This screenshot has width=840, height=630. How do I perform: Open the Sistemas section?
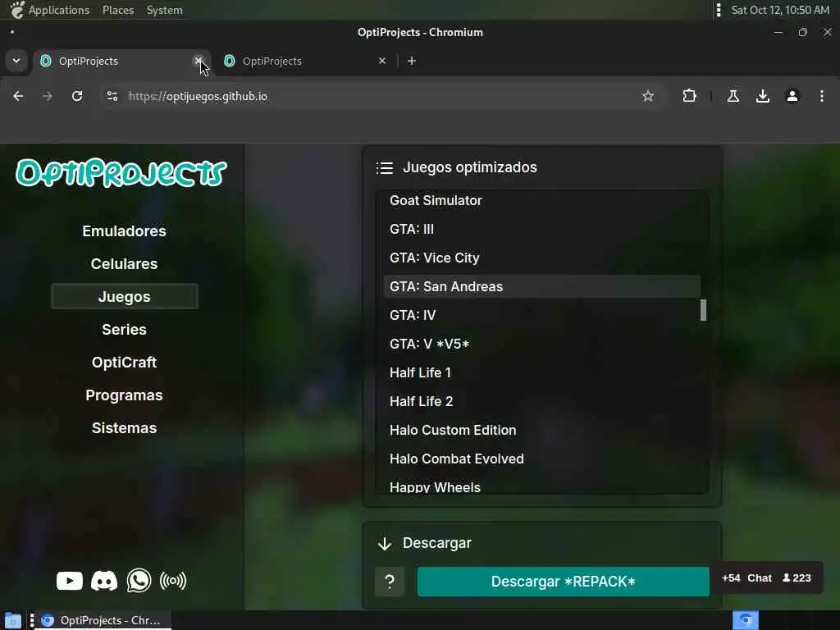click(x=125, y=427)
